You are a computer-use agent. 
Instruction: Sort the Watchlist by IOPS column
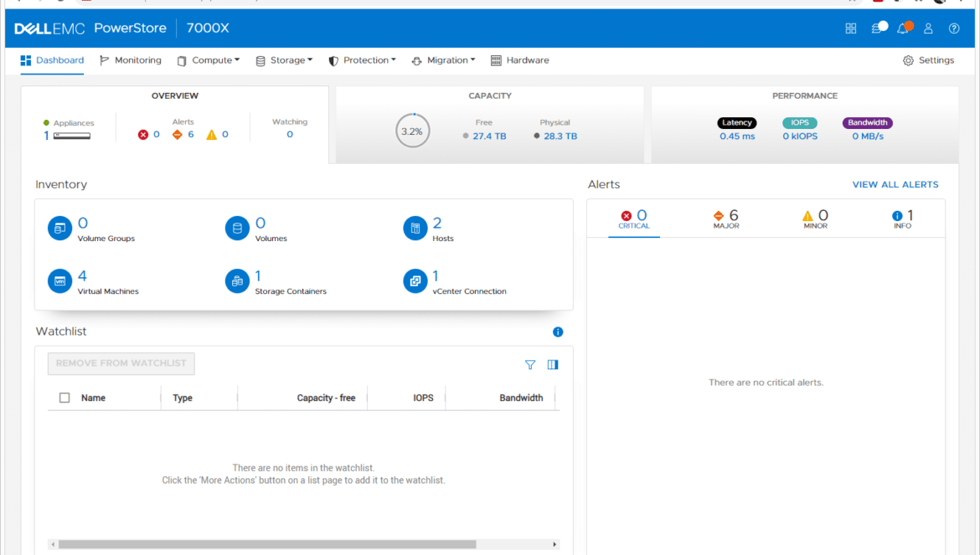423,398
